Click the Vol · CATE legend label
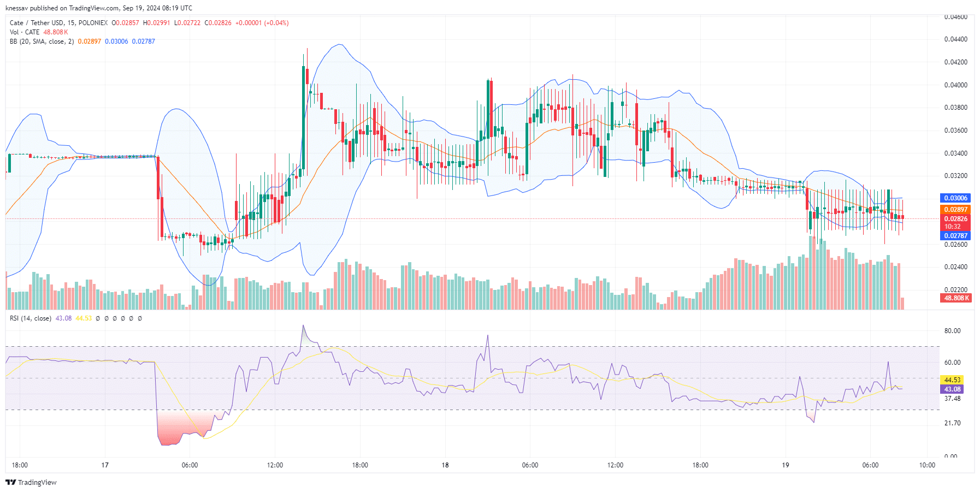 pyautogui.click(x=25, y=32)
